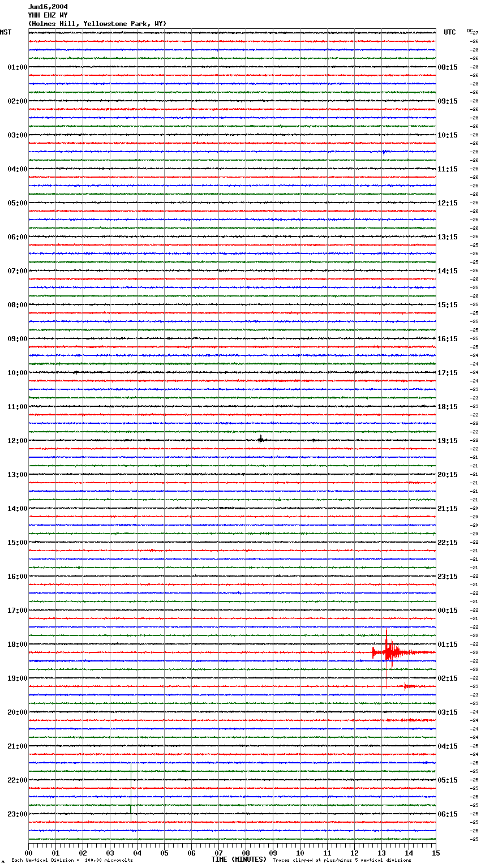Click the UTC timezone label
481x868 pixels.
pos(450,32)
